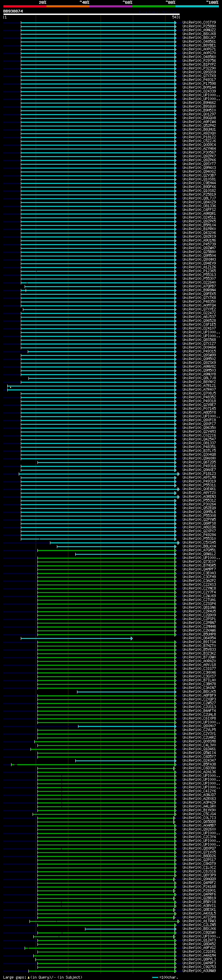The width and height of the screenshot is (222, 980).
Task: Click UniRef100_Q0E4K1 hit label
Action: coord(199,489)
